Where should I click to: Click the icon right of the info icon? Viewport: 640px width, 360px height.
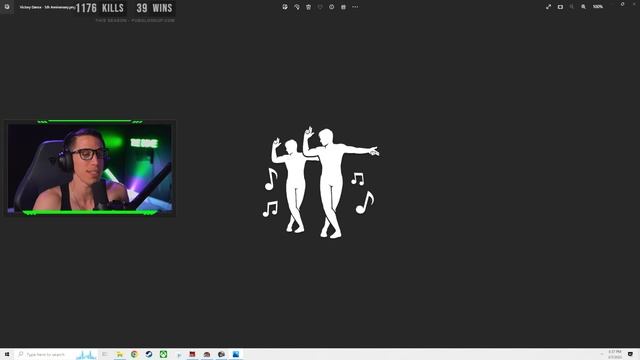[x=343, y=7]
